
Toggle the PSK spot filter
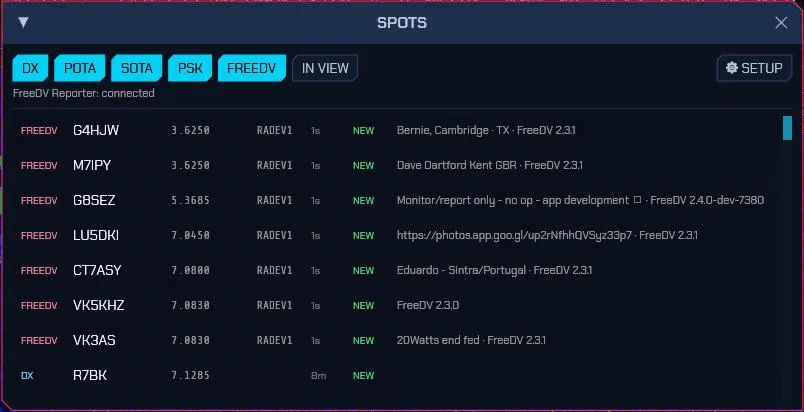(190, 68)
